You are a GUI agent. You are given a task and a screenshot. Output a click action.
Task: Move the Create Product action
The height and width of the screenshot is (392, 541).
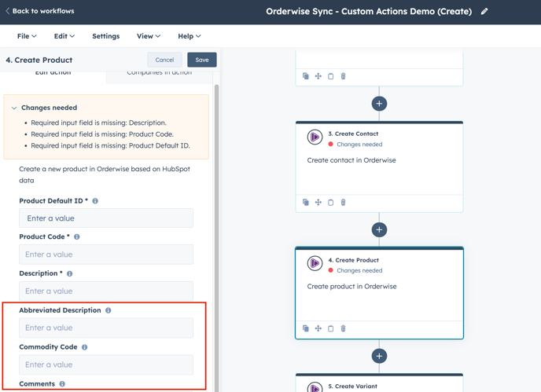coord(318,328)
